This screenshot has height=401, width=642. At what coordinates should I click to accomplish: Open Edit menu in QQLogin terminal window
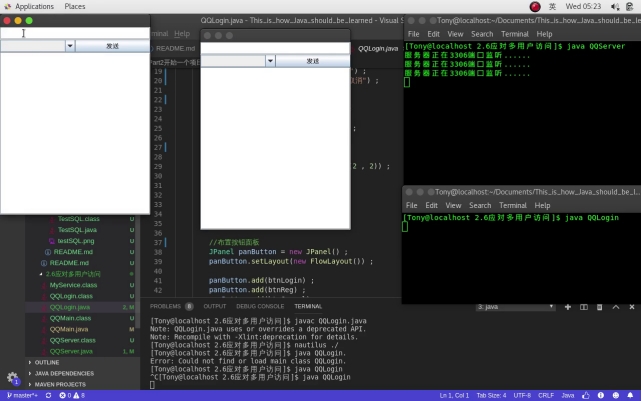[431, 205]
